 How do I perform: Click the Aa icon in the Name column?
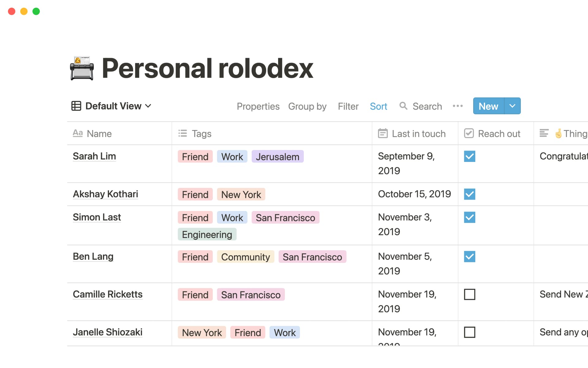click(x=77, y=133)
